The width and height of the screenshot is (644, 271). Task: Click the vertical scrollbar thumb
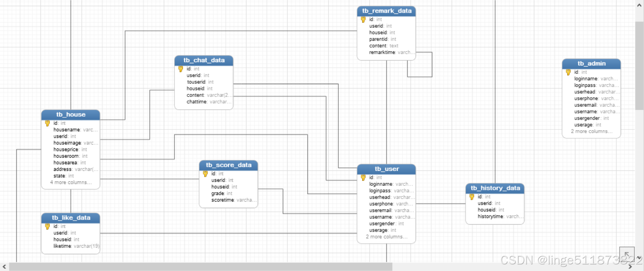pyautogui.click(x=639, y=66)
